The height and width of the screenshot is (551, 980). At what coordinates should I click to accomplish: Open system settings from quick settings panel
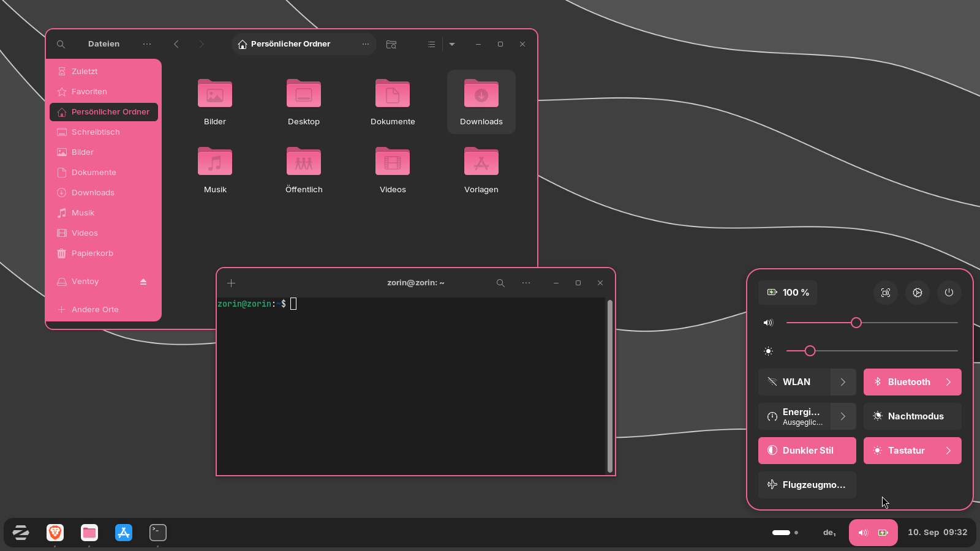pyautogui.click(x=918, y=293)
